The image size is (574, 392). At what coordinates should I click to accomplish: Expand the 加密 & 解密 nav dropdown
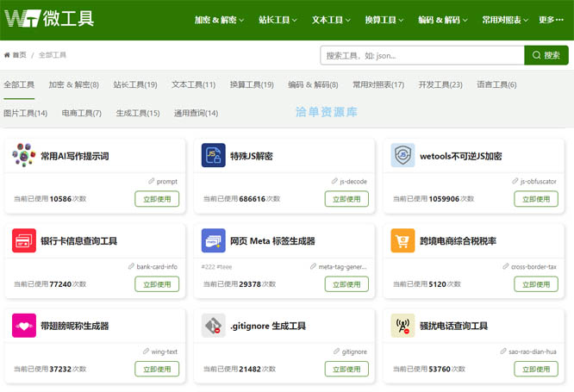219,20
